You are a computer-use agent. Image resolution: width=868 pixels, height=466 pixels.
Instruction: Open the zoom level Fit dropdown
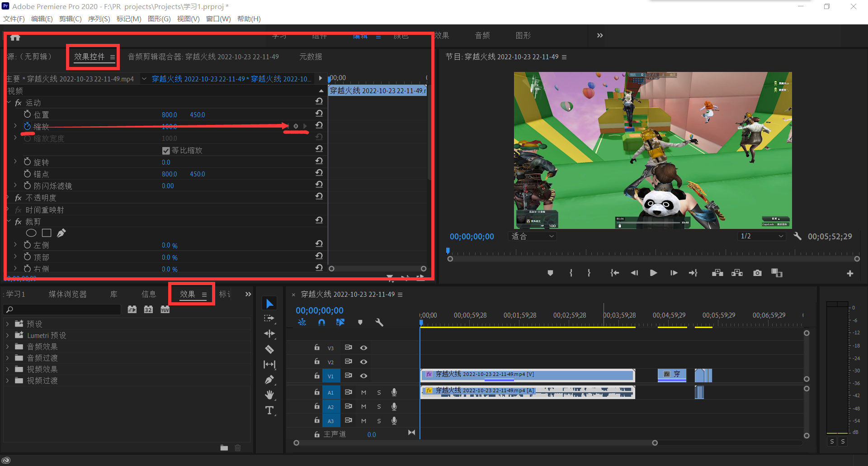click(x=532, y=236)
